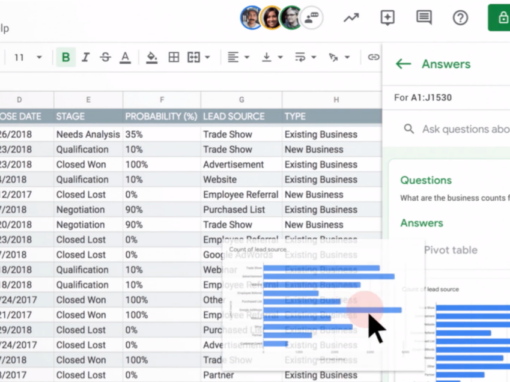Expand the text wrapping dropdown arrow

[314, 57]
